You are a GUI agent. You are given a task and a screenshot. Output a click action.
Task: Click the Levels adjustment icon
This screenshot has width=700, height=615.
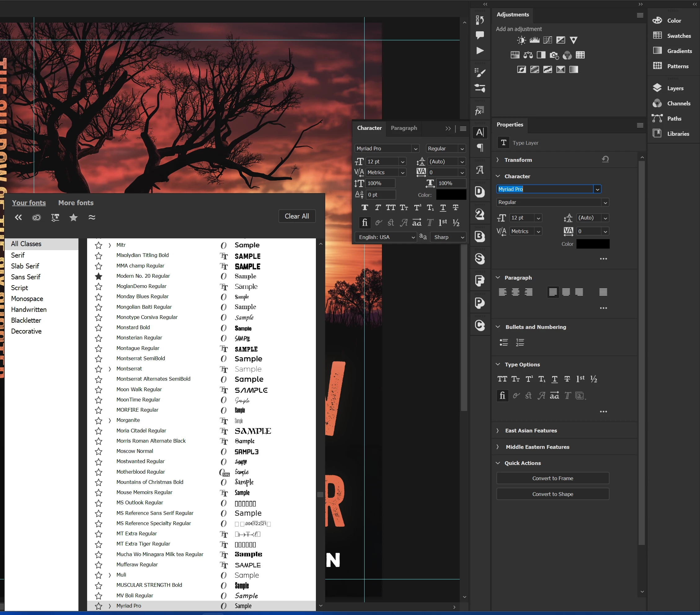pos(534,40)
